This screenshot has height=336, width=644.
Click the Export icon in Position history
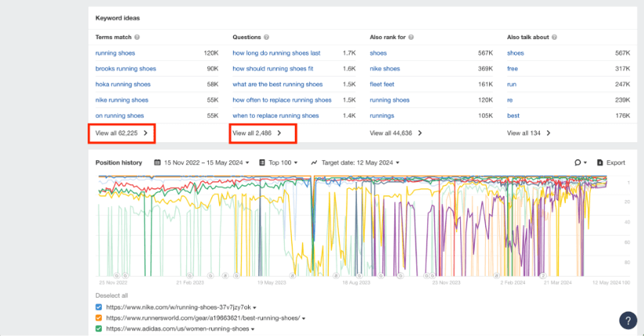click(x=600, y=163)
